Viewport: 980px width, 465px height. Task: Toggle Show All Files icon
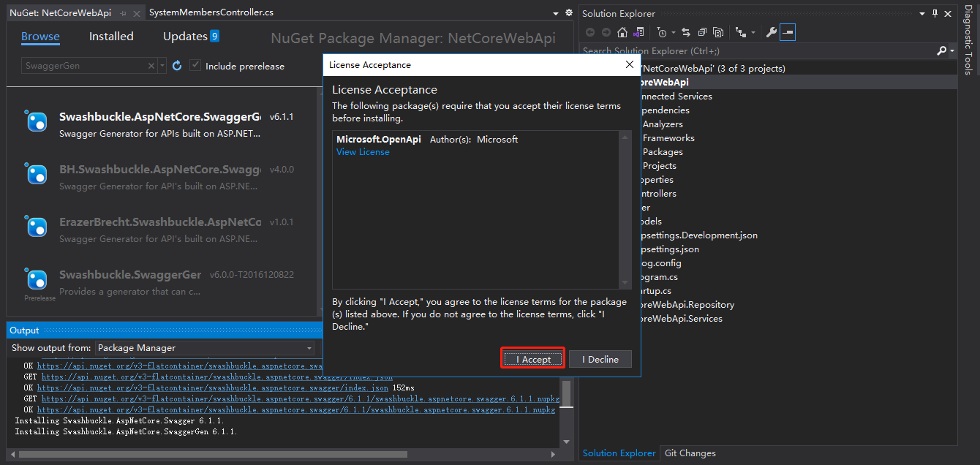tap(718, 32)
